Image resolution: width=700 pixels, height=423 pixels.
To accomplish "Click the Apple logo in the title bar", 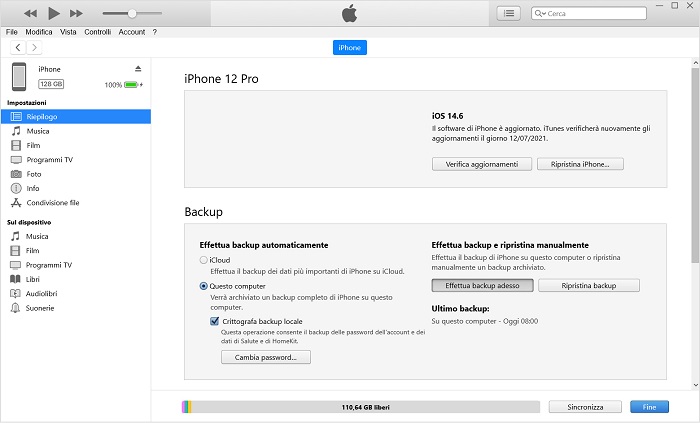I will point(350,13).
